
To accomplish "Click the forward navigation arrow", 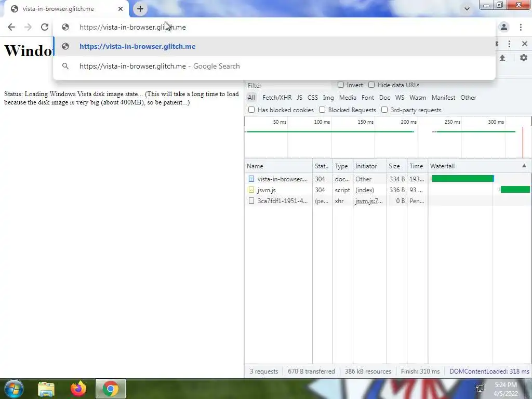I will point(28,27).
